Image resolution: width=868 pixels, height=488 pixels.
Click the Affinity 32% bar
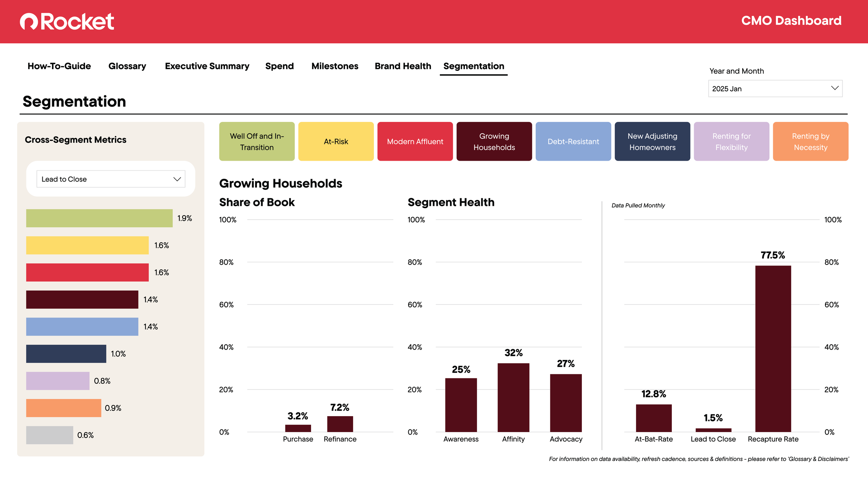point(513,397)
